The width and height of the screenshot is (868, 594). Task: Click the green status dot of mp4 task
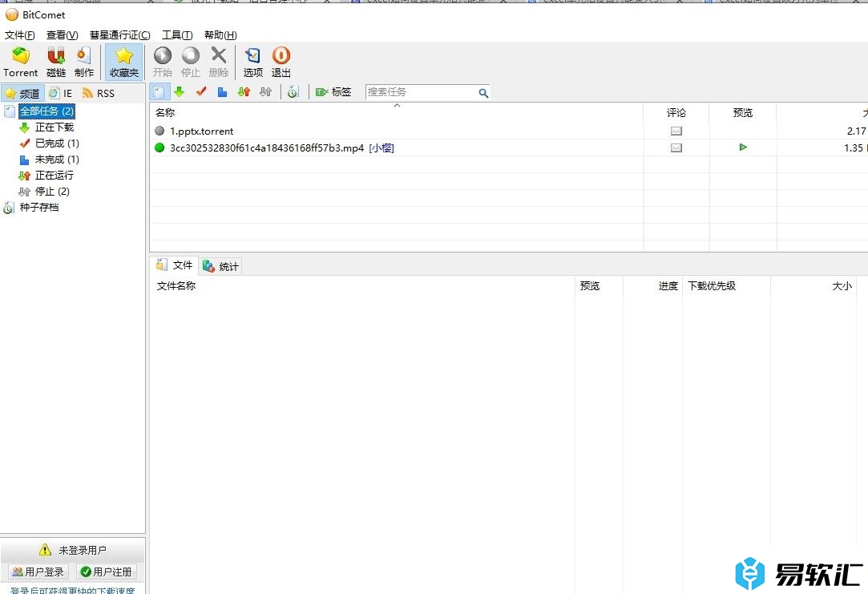(x=159, y=147)
